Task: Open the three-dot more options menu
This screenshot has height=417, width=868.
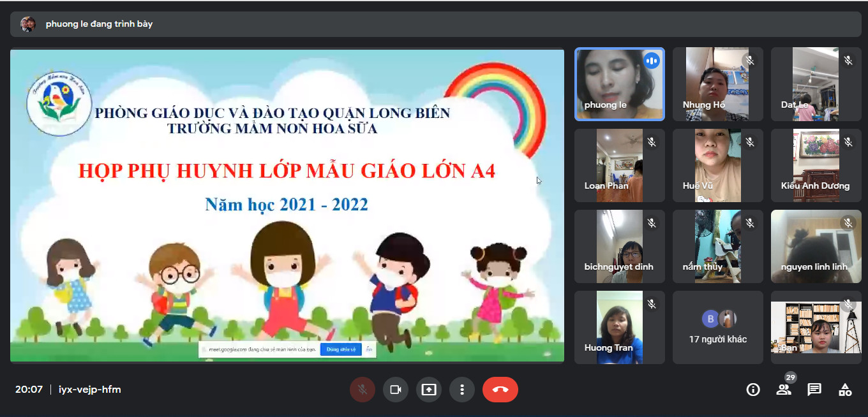Action: 462,390
